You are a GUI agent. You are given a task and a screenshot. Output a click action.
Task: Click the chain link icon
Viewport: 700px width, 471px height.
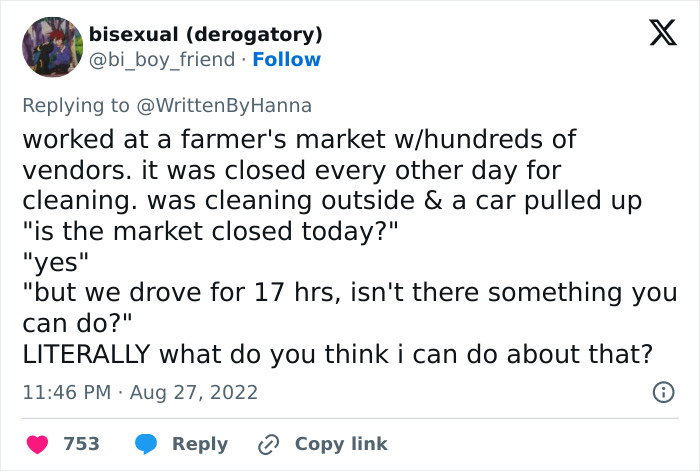[267, 444]
